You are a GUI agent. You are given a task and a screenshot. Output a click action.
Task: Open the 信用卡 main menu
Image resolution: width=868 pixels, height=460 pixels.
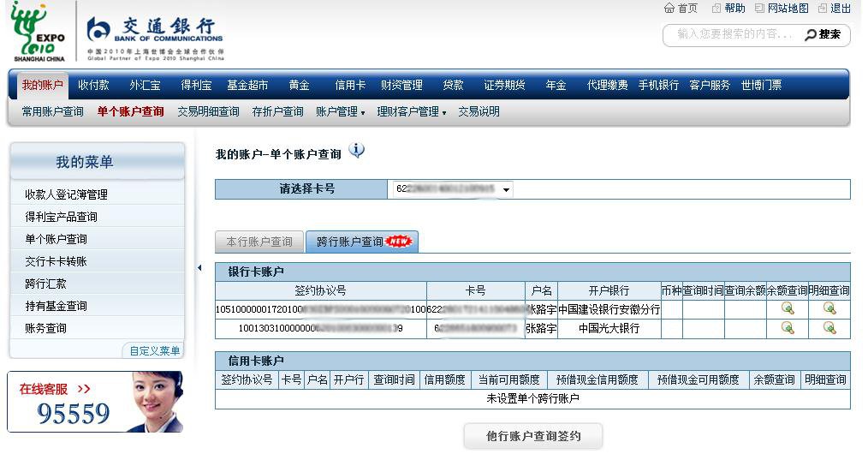(x=350, y=86)
